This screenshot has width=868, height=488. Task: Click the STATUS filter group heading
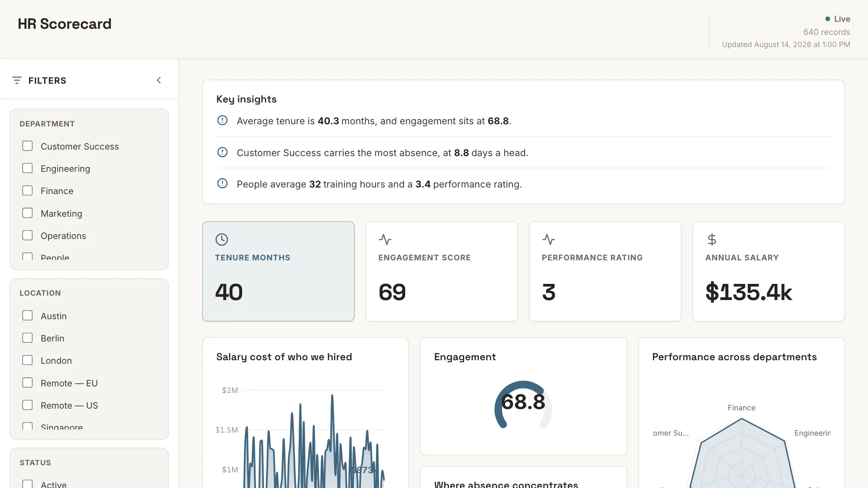click(35, 463)
